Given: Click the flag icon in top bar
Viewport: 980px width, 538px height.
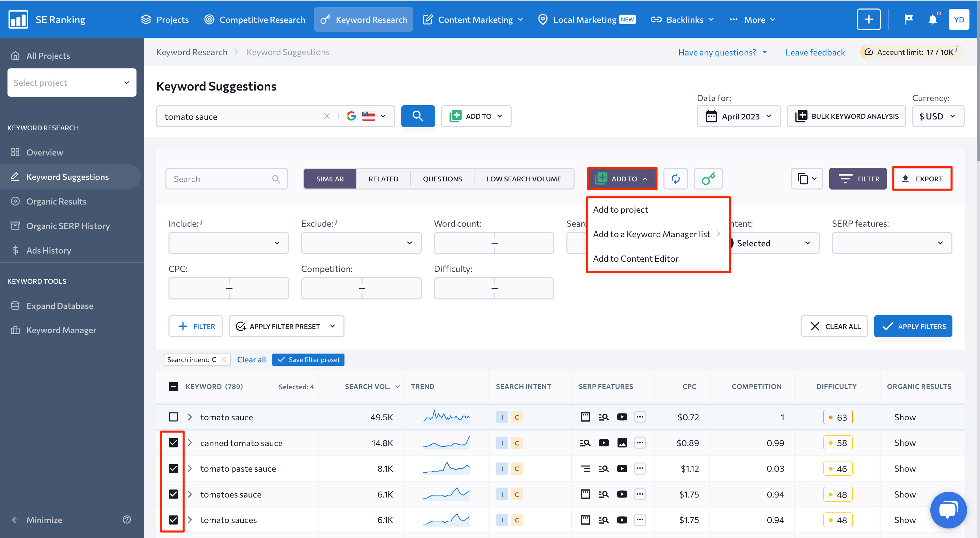Looking at the screenshot, I should tap(909, 19).
